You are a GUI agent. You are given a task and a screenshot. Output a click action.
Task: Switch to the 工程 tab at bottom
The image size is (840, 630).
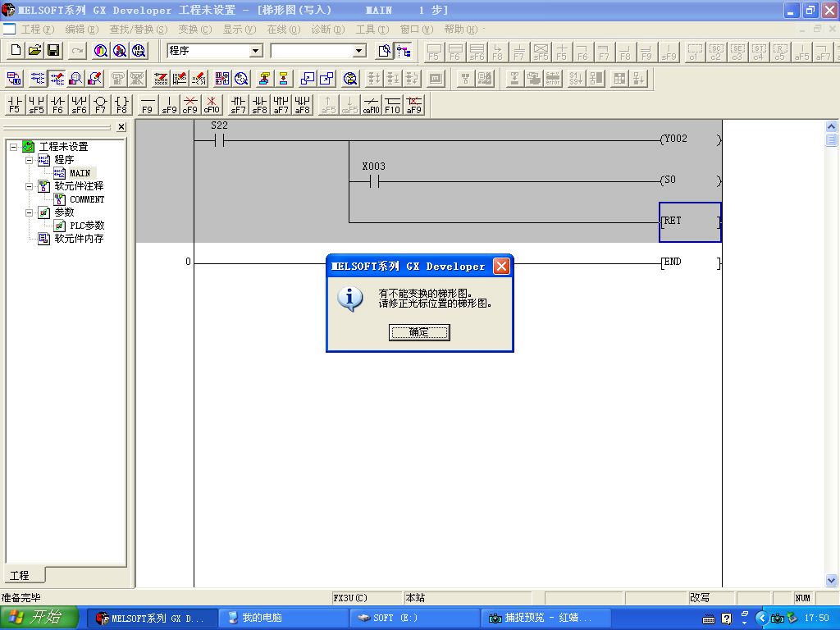click(x=20, y=575)
